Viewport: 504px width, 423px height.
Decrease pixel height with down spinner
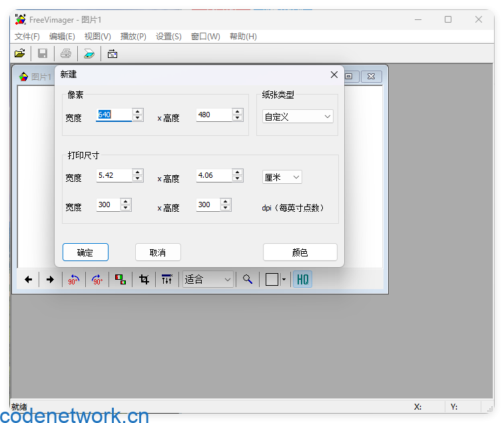238,118
